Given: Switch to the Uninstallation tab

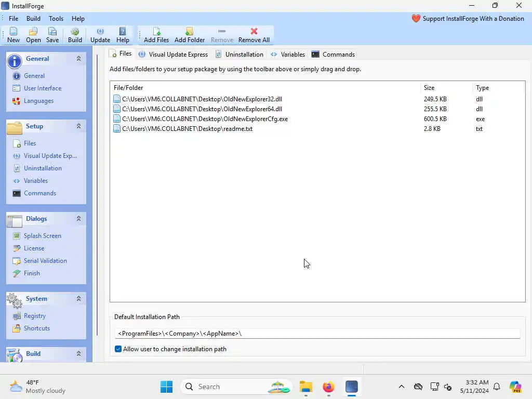Looking at the screenshot, I should pos(240,54).
